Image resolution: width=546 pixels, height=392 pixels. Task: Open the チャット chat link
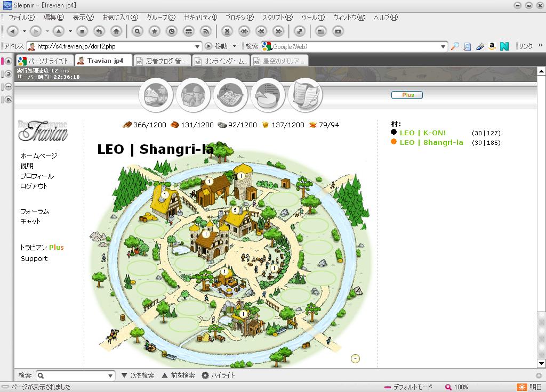30,222
